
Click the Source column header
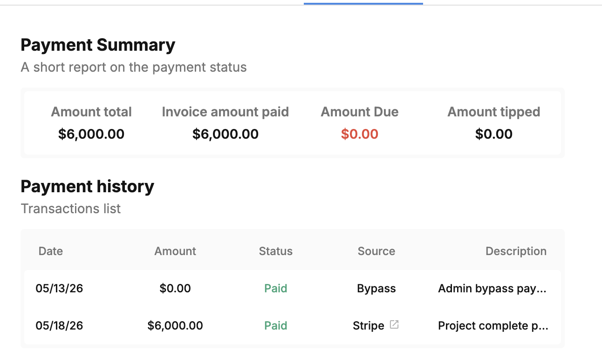coord(376,251)
